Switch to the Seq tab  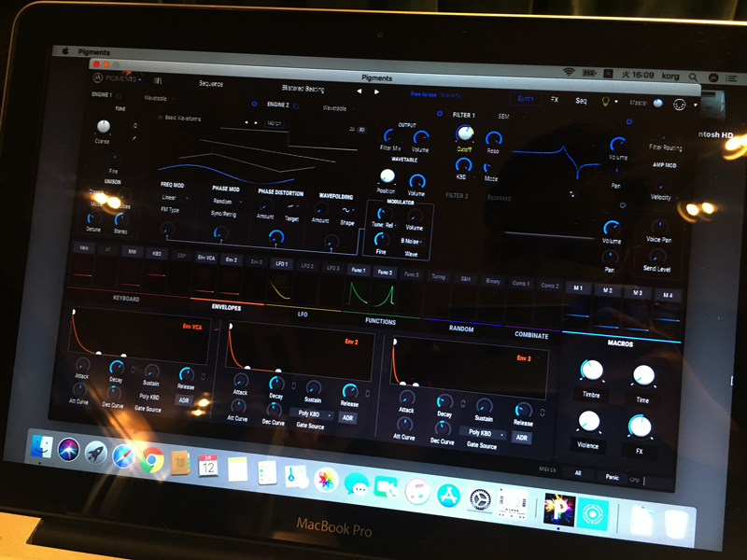581,101
